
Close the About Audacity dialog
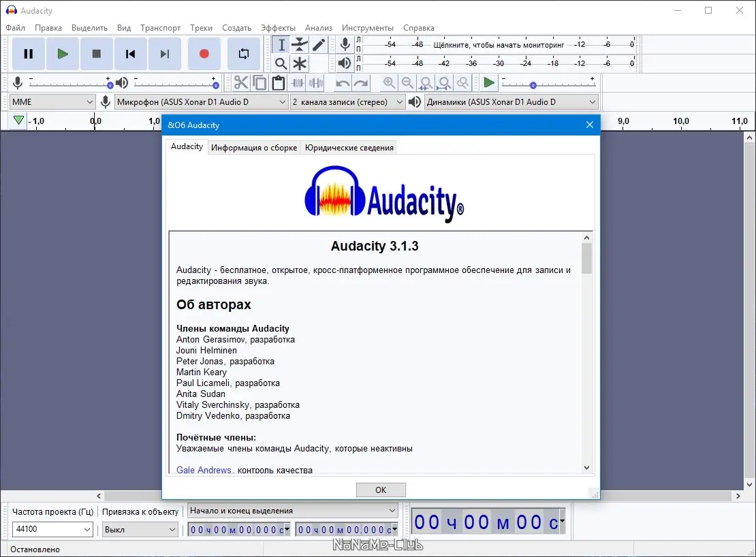[589, 125]
